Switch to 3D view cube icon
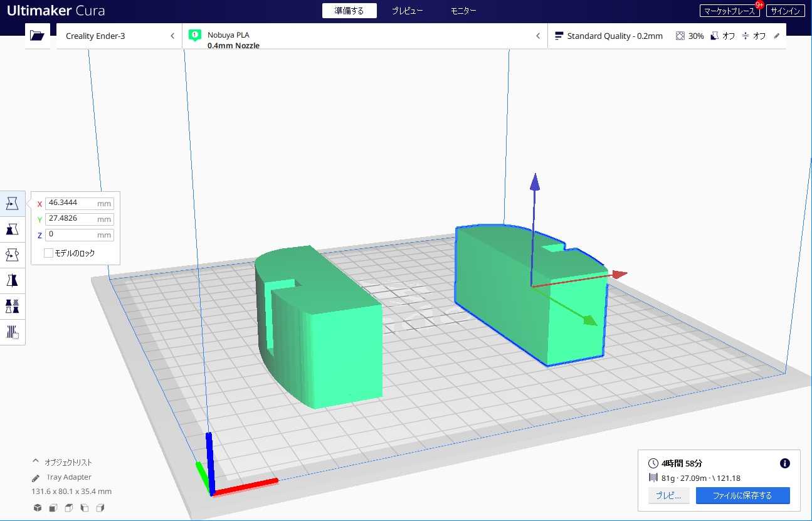 pos(38,508)
